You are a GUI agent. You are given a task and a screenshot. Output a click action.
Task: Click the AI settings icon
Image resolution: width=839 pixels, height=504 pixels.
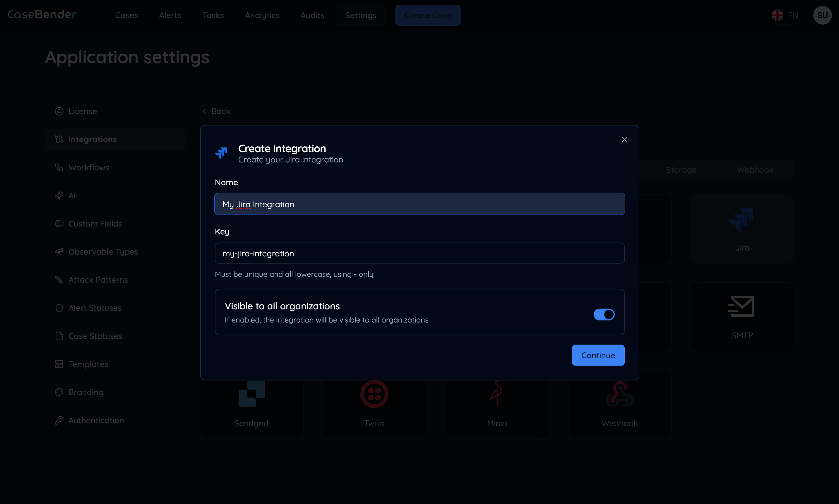click(59, 195)
